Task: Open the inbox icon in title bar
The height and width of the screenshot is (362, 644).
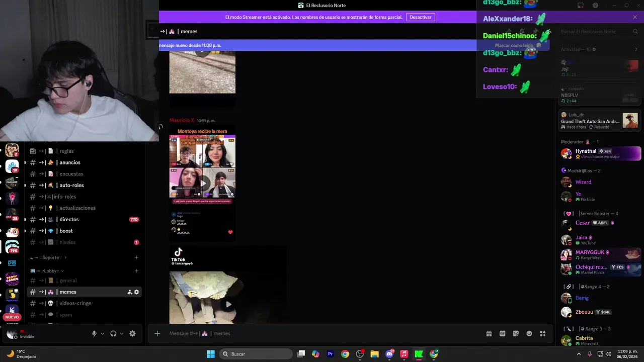Action: click(581, 6)
